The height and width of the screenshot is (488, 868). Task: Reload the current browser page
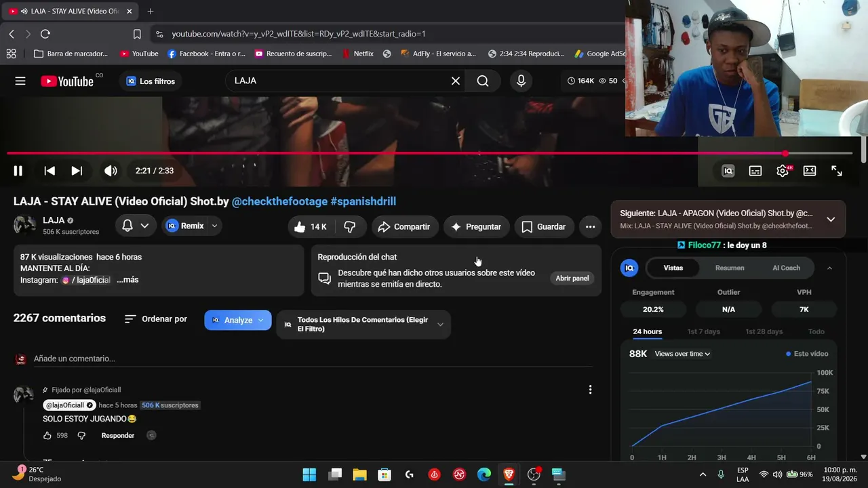click(45, 34)
